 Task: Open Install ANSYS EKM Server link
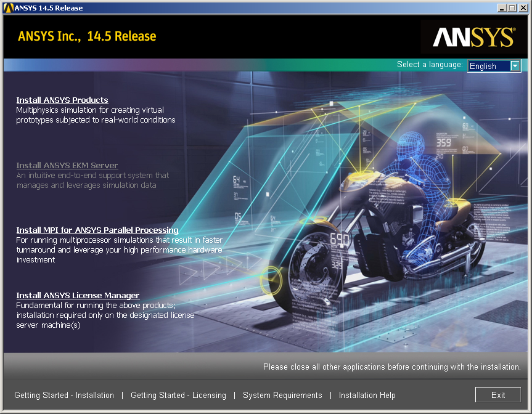67,166
